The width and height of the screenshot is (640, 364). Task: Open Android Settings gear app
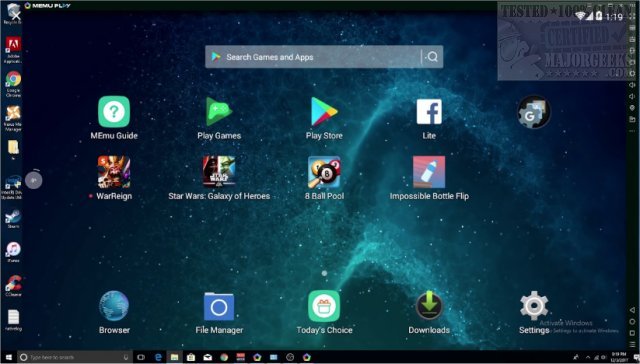tap(534, 306)
